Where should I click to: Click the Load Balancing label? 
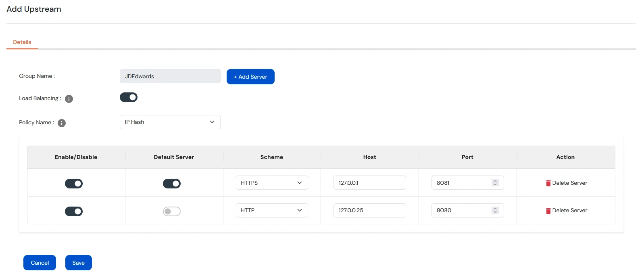40,98
